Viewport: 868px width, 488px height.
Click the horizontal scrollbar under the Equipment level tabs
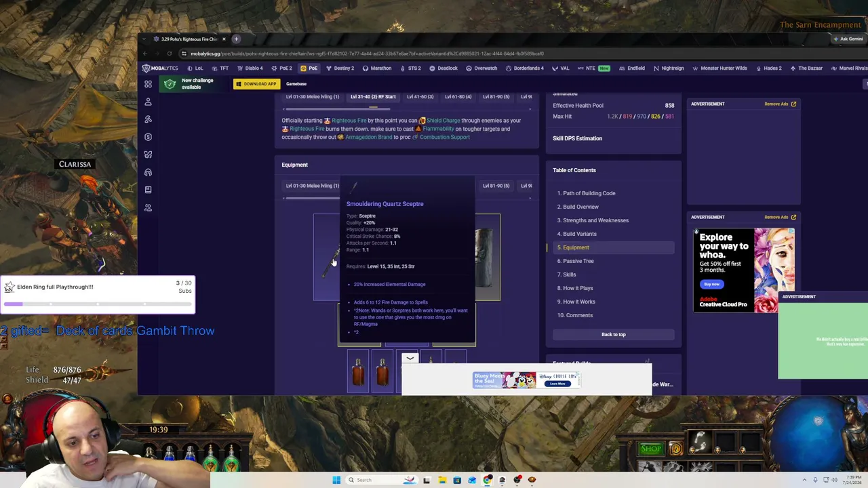312,198
